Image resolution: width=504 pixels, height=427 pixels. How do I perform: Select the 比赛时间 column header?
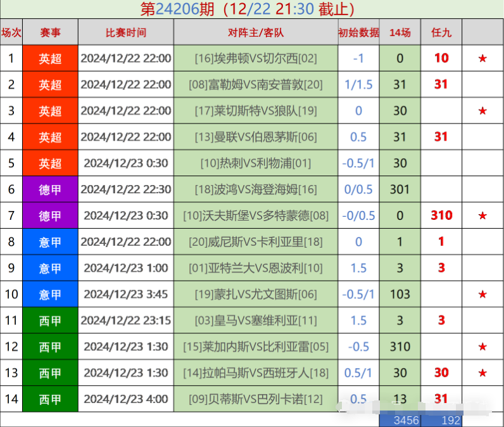(125, 32)
